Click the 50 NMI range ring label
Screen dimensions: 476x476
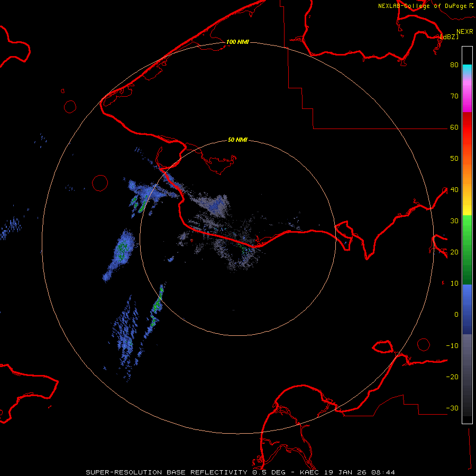point(237,140)
